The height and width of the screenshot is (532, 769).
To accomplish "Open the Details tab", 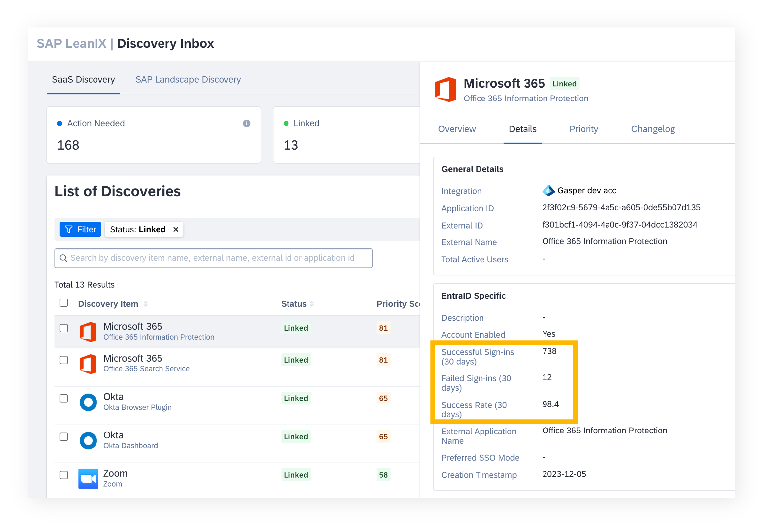I will pos(522,129).
